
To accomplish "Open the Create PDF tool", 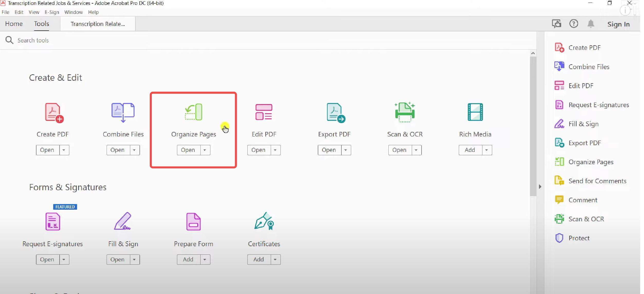I will point(47,150).
